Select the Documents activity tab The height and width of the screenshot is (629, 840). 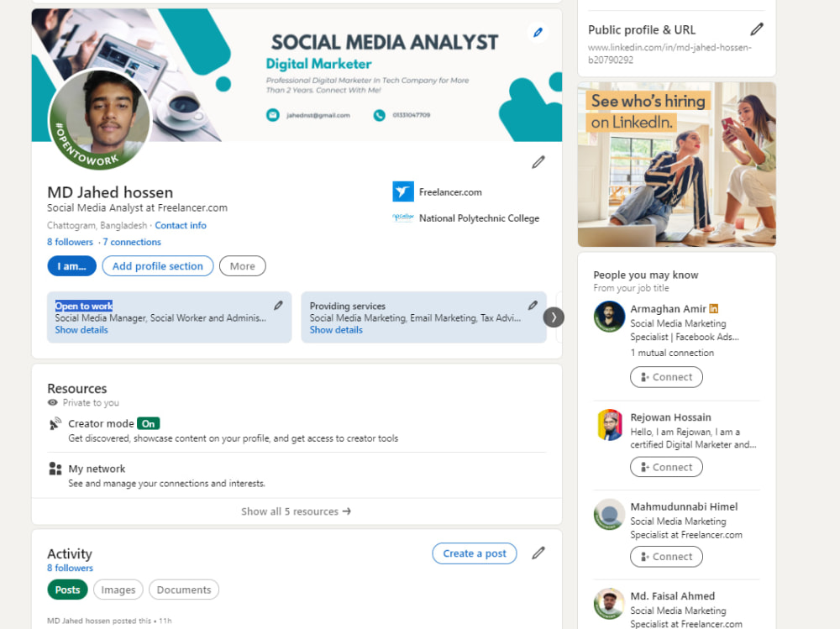click(x=184, y=590)
